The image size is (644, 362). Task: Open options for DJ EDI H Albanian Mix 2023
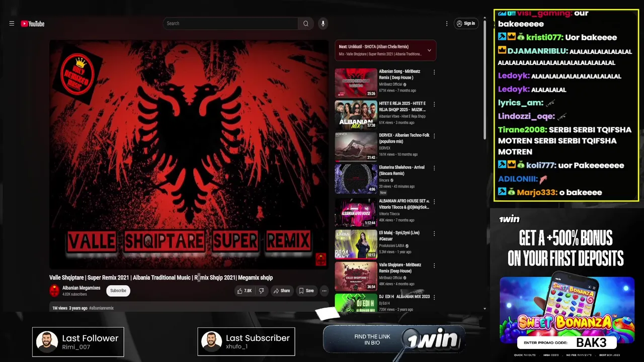pos(434,298)
